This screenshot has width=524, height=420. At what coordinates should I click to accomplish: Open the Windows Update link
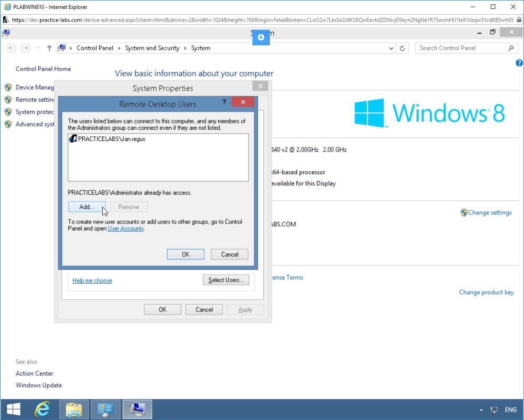pyautogui.click(x=39, y=385)
